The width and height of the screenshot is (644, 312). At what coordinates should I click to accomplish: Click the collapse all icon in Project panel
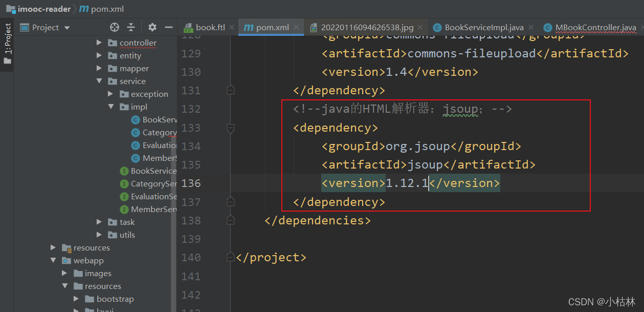click(131, 27)
